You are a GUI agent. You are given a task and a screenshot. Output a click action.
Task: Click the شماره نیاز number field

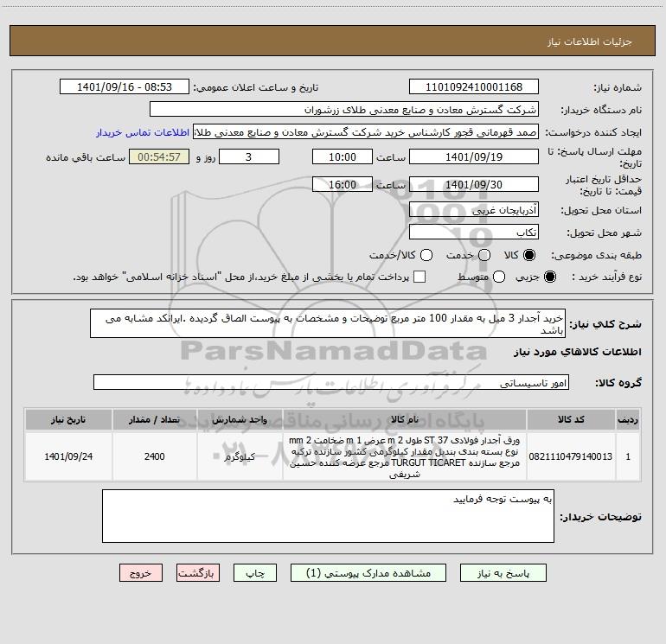pos(474,87)
